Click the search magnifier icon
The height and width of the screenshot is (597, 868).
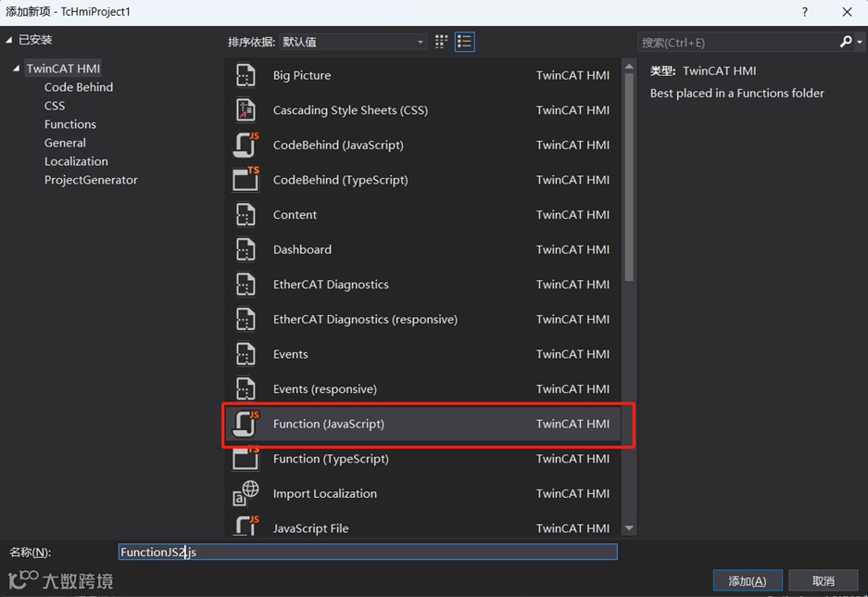(x=845, y=42)
